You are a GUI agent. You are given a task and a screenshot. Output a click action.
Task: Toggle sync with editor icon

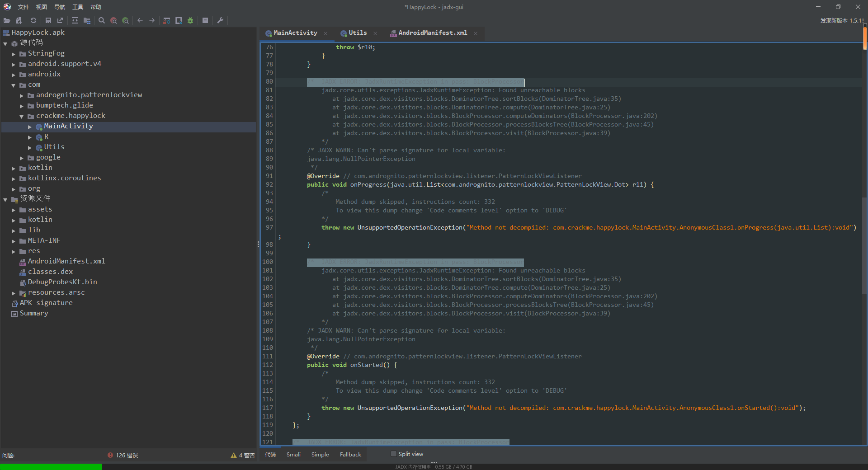(75, 20)
